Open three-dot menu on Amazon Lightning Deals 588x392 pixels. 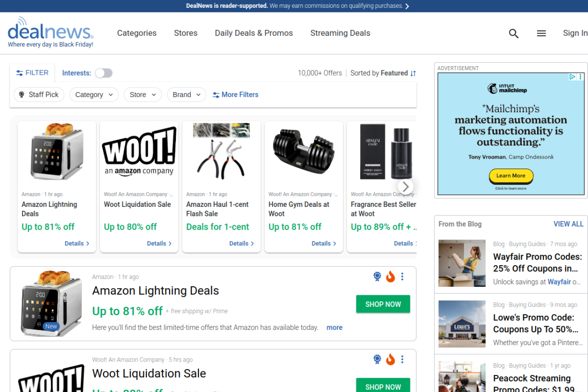[402, 277]
